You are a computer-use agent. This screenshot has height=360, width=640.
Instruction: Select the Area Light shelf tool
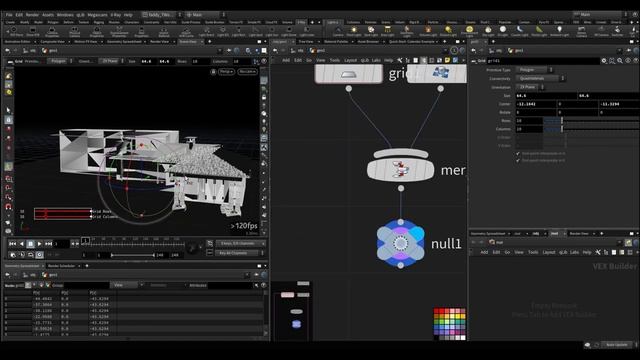tap(387, 31)
